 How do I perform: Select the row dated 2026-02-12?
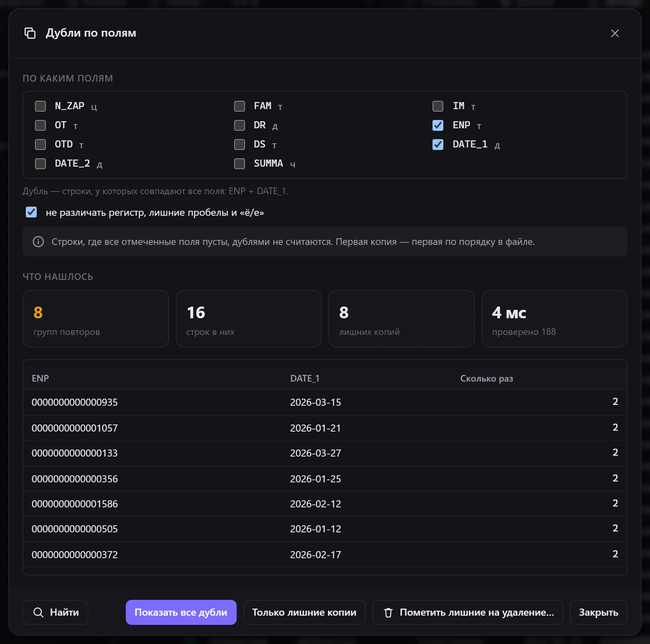tap(325, 504)
